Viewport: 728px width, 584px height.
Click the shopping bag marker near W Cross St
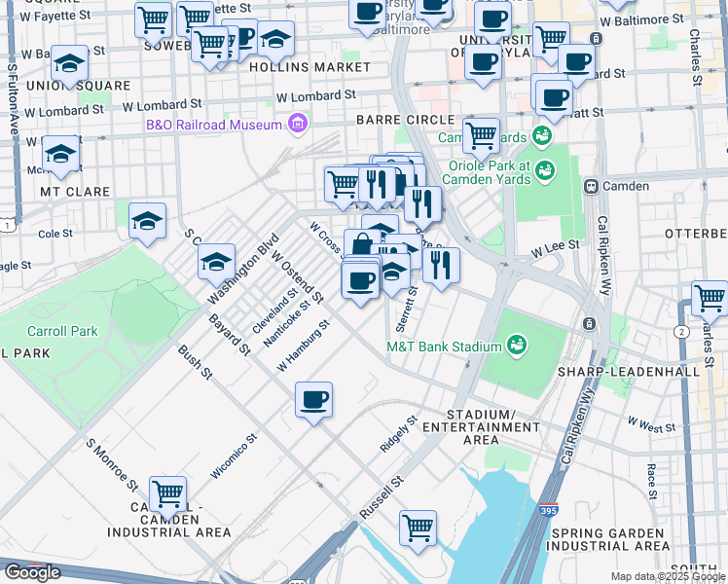[362, 242]
